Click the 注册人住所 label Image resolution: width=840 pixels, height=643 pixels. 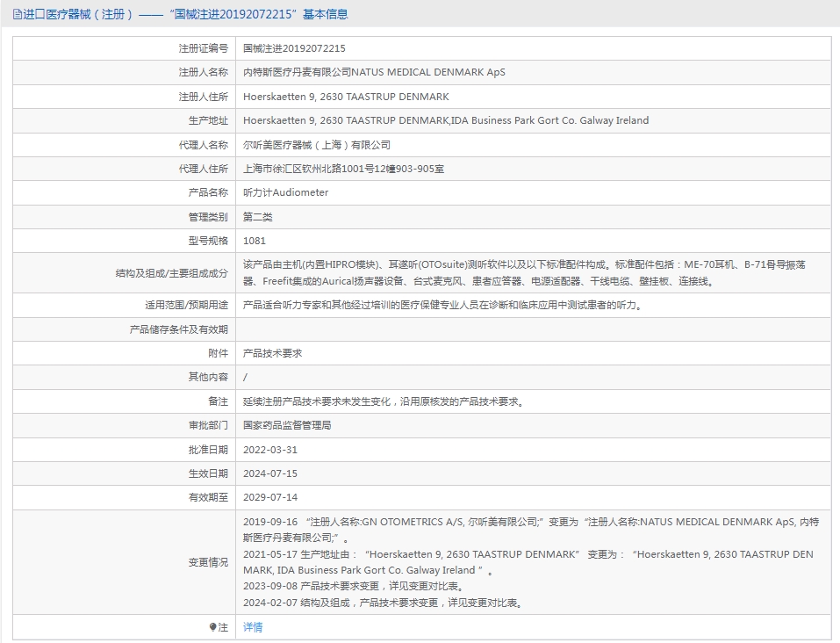point(204,97)
